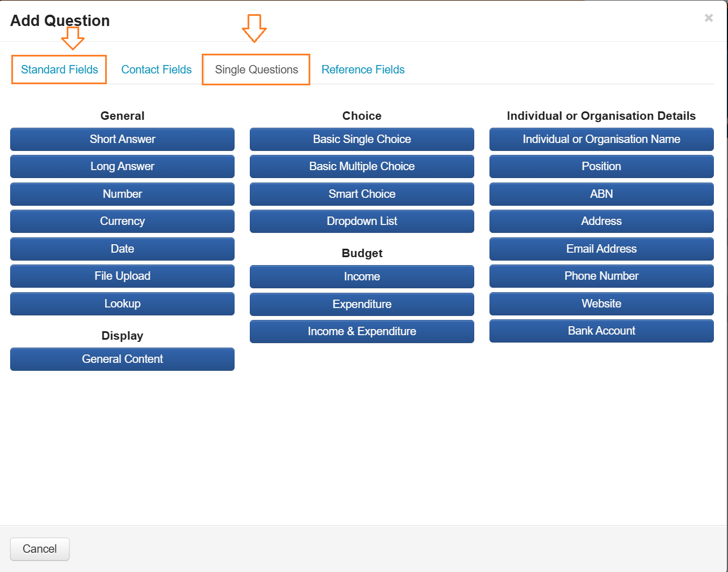This screenshot has width=728, height=572.
Task: Add a Currency question
Action: (x=122, y=222)
